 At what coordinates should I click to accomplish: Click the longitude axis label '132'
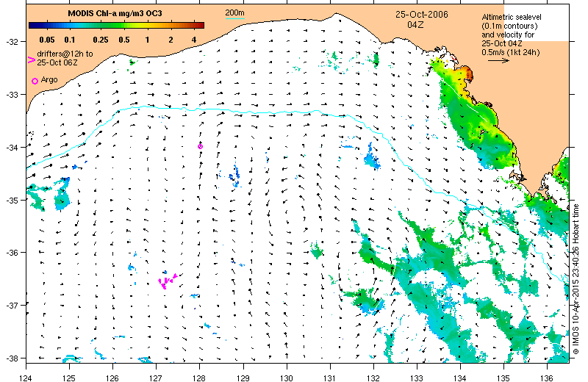pos(373,378)
